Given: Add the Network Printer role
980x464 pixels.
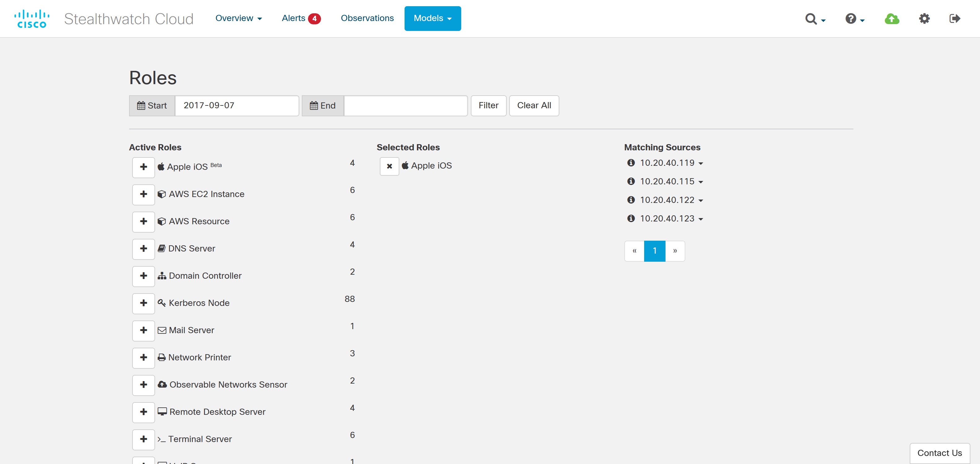Looking at the screenshot, I should tap(143, 358).
